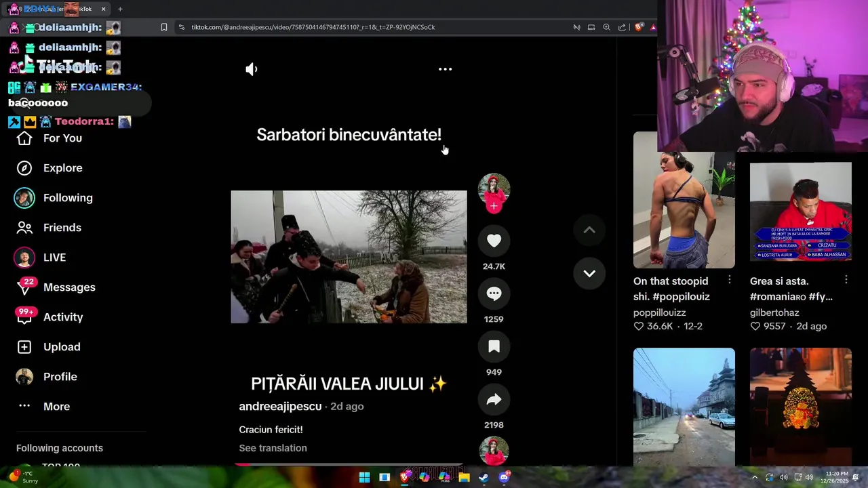Open File Explorer from the taskbar
The image size is (868, 488).
pos(464,477)
